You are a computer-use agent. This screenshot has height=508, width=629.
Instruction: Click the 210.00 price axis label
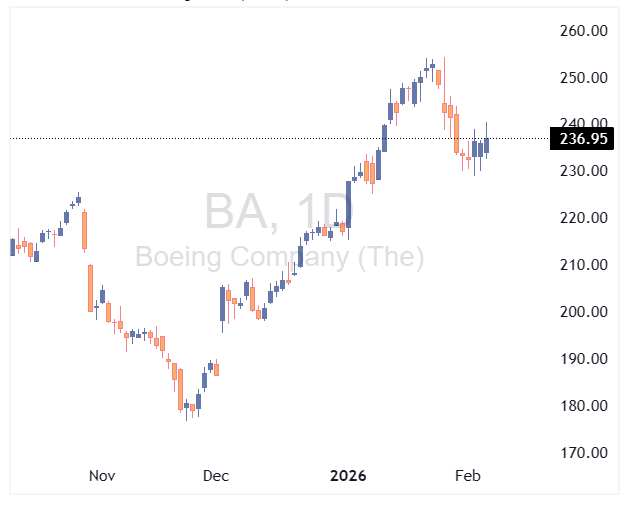click(x=583, y=265)
